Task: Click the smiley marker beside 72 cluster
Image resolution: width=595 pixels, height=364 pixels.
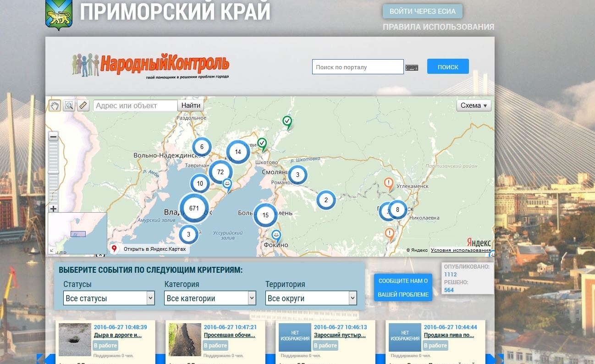Action: pos(227,185)
